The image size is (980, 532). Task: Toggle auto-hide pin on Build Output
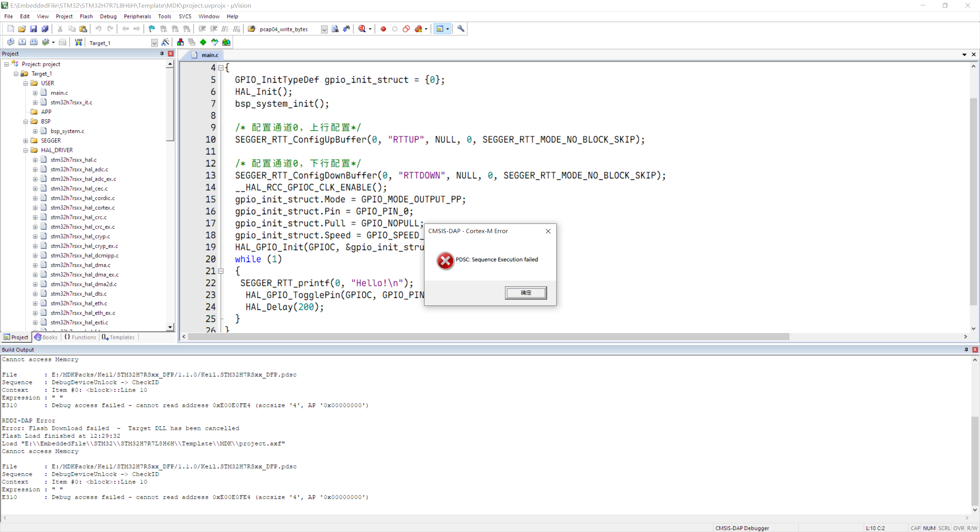966,349
